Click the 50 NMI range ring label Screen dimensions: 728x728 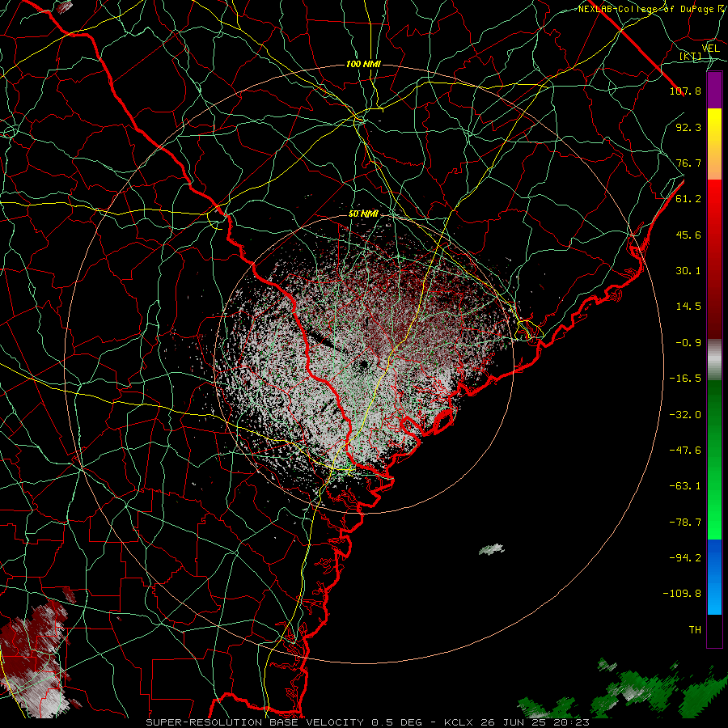(363, 214)
